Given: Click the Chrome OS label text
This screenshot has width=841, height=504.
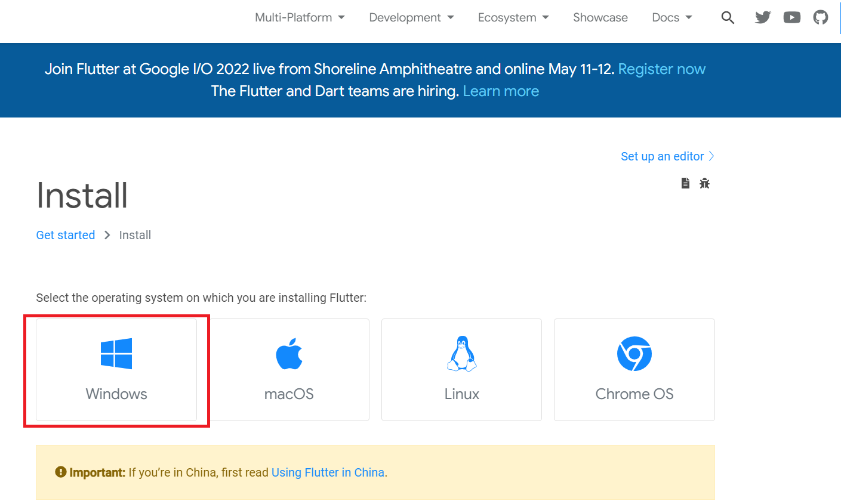Looking at the screenshot, I should coord(634,394).
